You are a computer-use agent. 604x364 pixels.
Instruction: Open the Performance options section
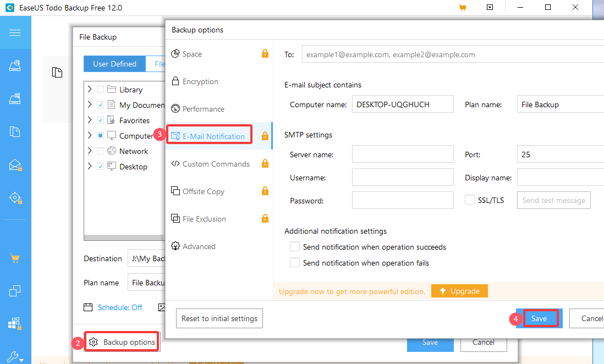(219, 109)
